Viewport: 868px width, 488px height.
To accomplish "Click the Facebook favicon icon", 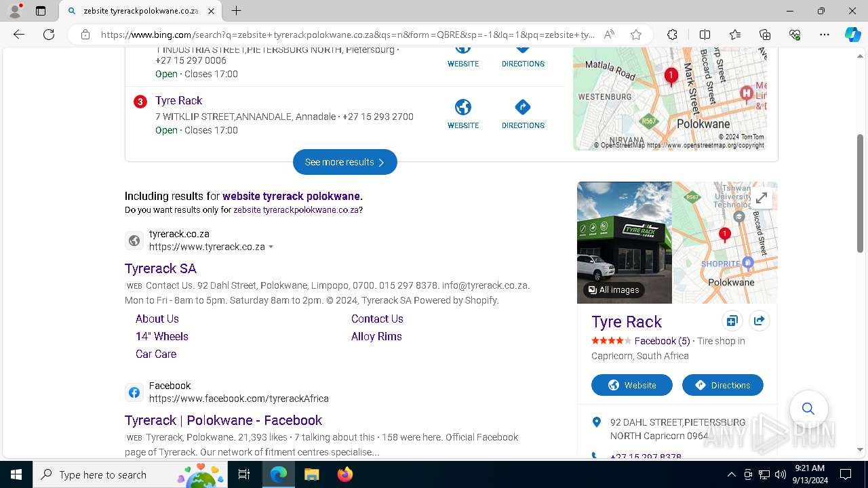I will click(x=134, y=392).
